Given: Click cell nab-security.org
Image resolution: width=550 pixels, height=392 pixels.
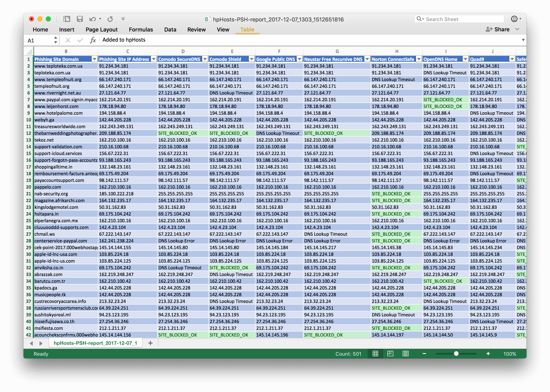Looking at the screenshot, I should coord(66,194).
